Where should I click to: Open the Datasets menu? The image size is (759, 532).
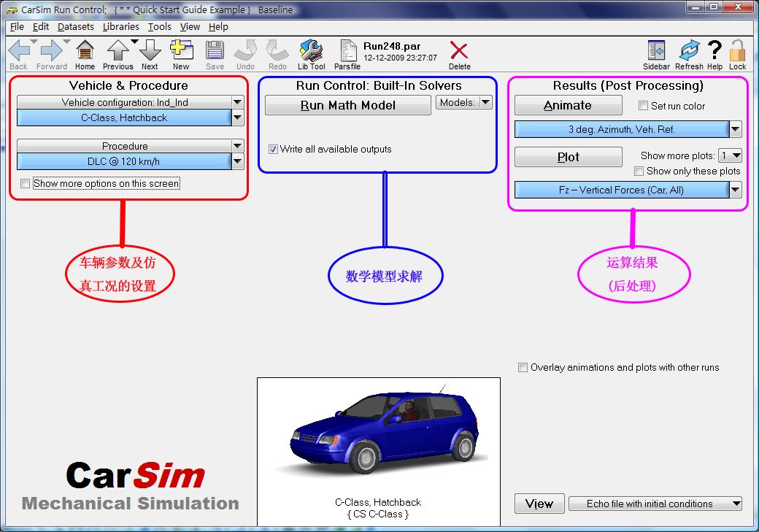tap(75, 26)
